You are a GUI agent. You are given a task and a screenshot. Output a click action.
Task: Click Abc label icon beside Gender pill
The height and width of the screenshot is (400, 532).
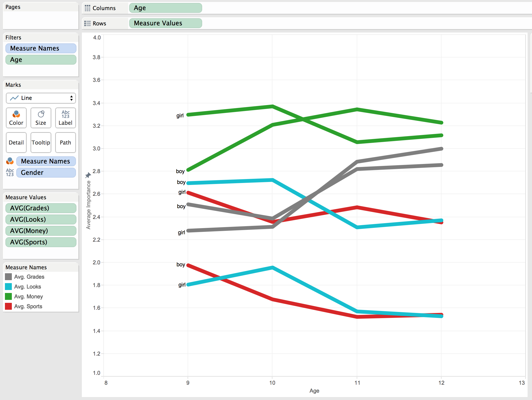[10, 172]
